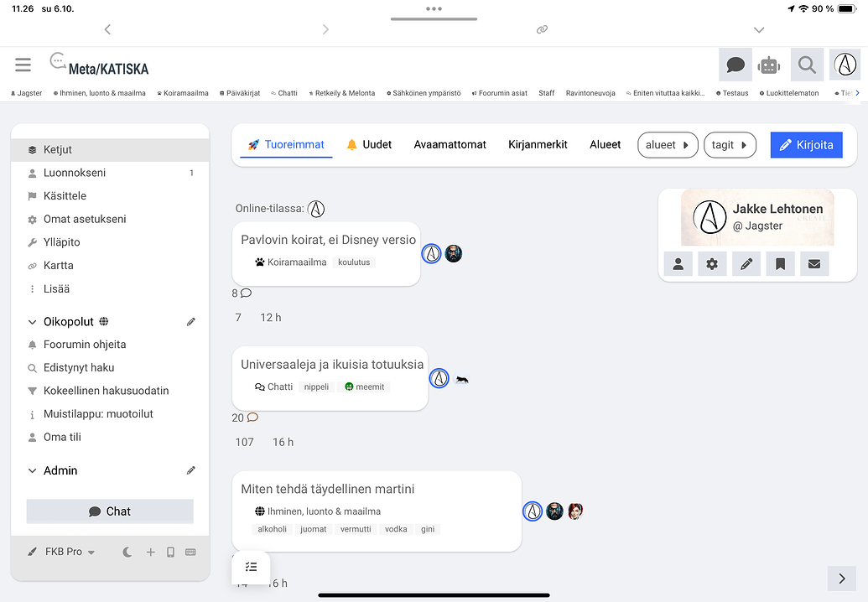868x602 pixels.
Task: Click the Kirjoita new topic button
Action: 806,145
